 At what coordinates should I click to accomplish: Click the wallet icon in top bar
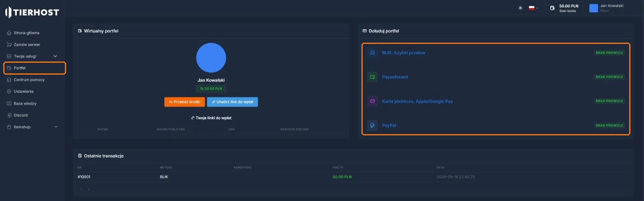tap(552, 8)
